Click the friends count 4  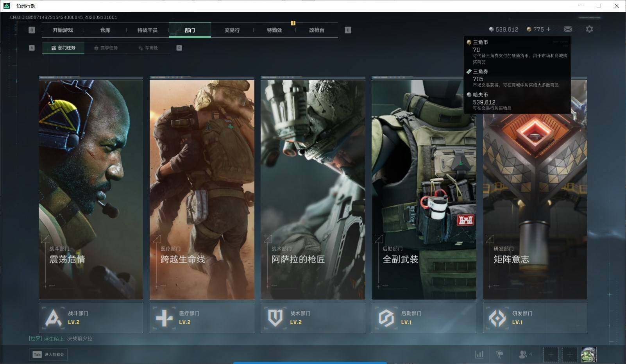pos(530,354)
